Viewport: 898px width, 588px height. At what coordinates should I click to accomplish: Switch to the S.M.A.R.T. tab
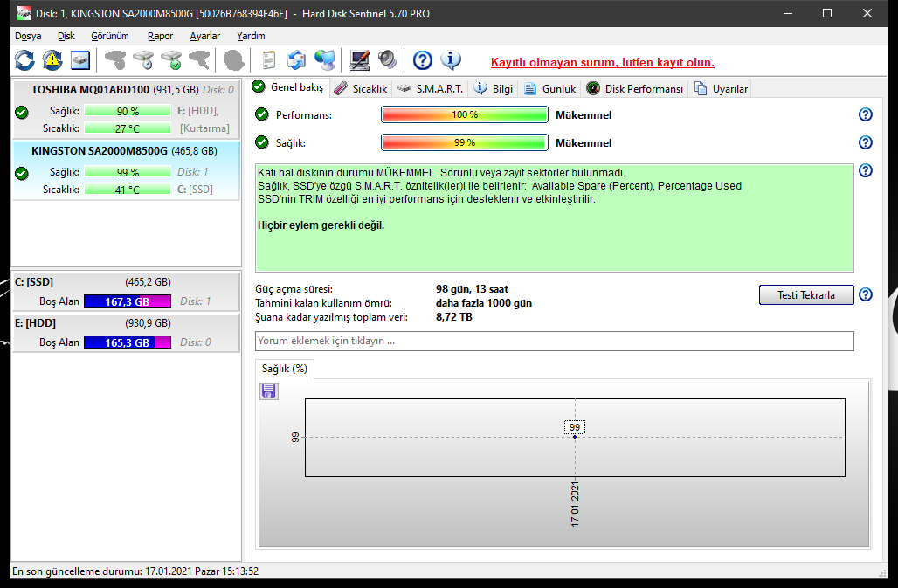point(430,89)
